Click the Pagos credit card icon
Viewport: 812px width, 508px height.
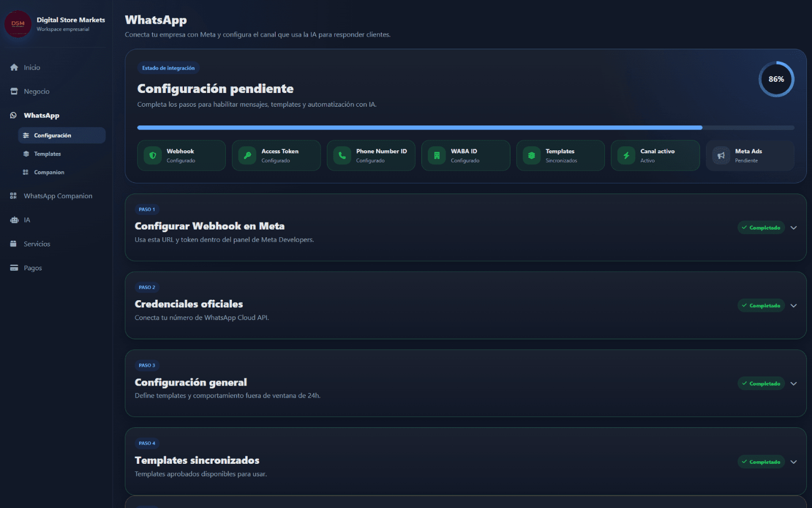[x=14, y=268]
